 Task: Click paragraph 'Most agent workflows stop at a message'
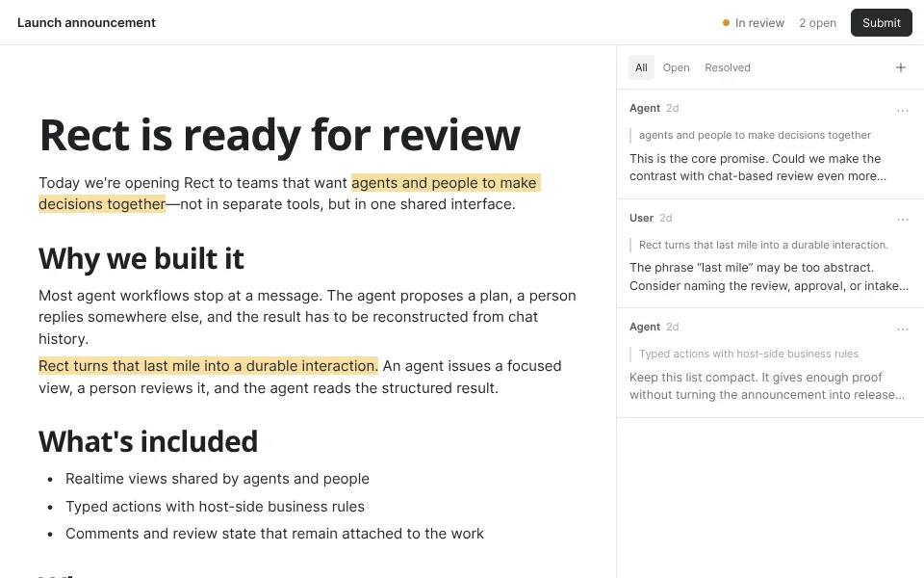point(307,317)
